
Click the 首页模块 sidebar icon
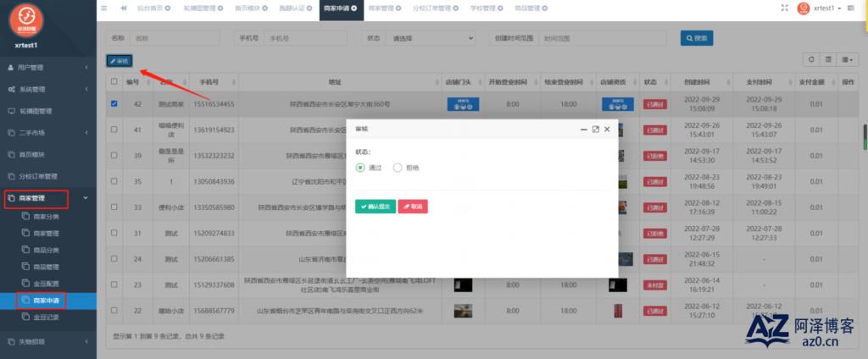click(x=11, y=154)
